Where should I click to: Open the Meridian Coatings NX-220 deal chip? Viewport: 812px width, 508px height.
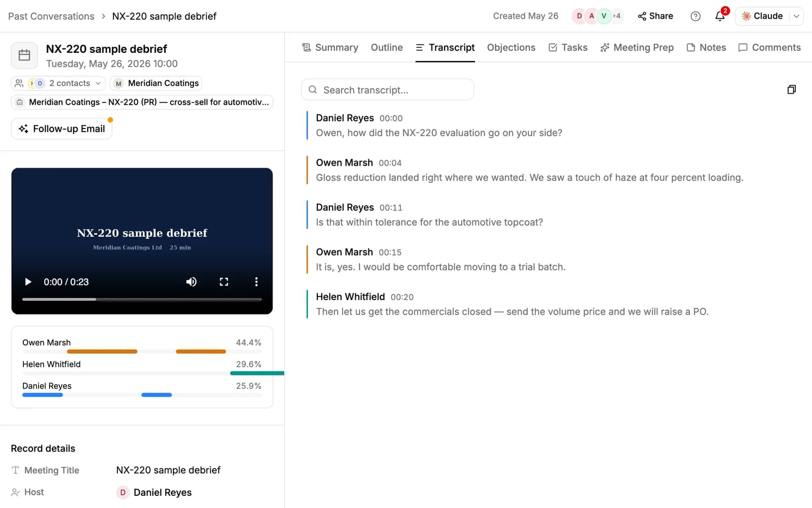[142, 102]
